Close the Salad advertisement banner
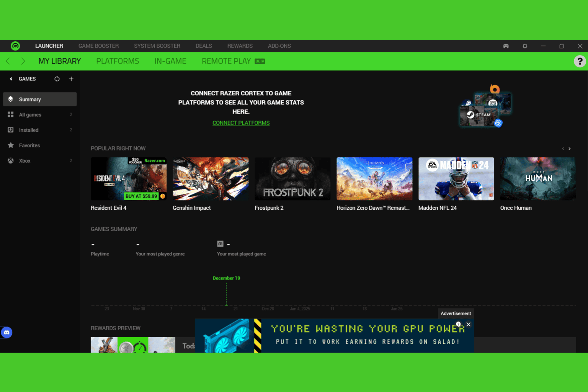Image resolution: width=588 pixels, height=392 pixels. [469, 324]
